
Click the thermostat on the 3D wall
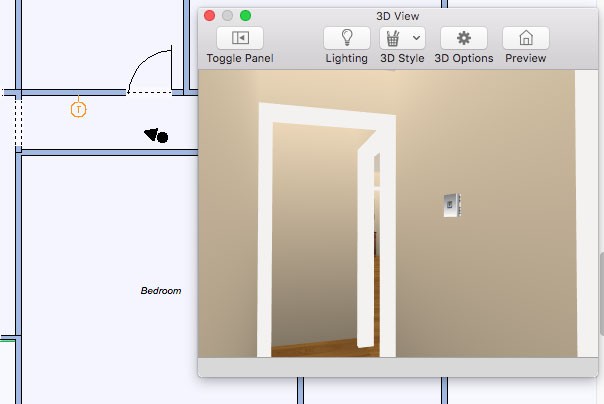pos(452,205)
